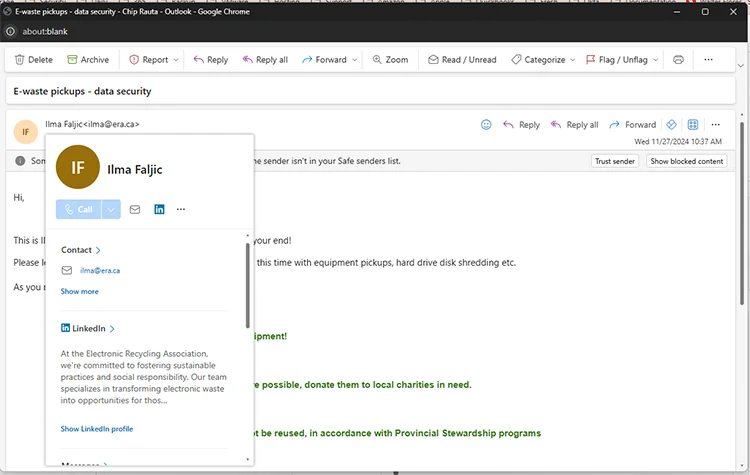Open the Report dropdown arrow
This screenshot has height=475, width=750.
click(176, 60)
